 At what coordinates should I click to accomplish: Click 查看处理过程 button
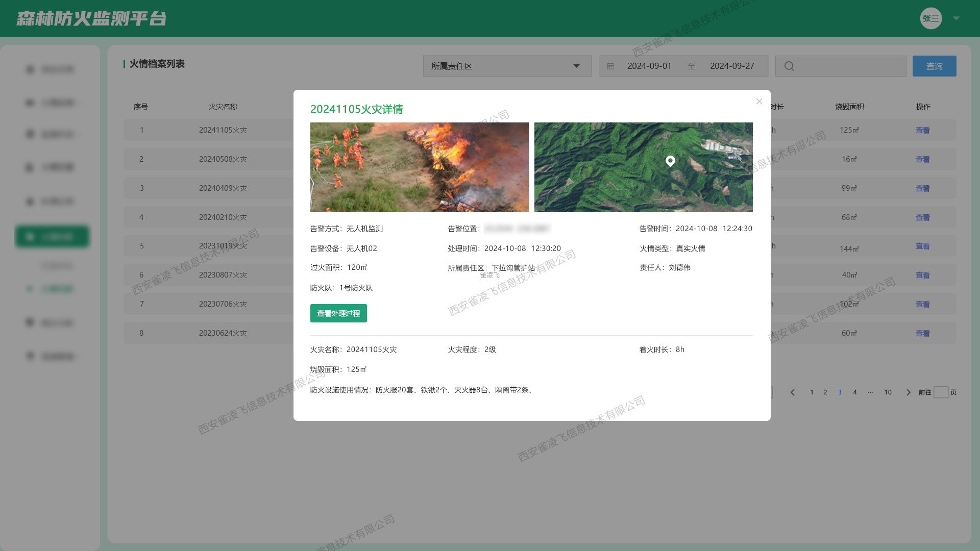pos(338,313)
